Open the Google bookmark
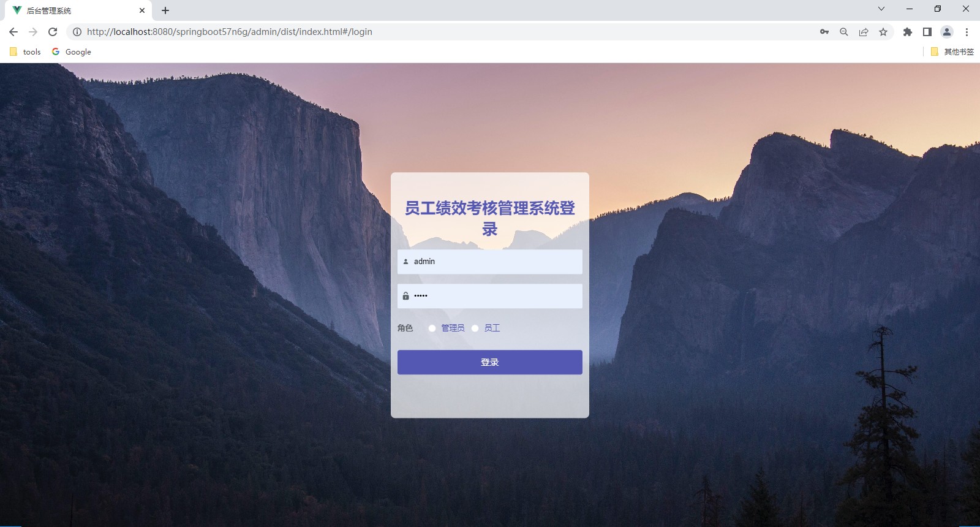 tap(72, 51)
